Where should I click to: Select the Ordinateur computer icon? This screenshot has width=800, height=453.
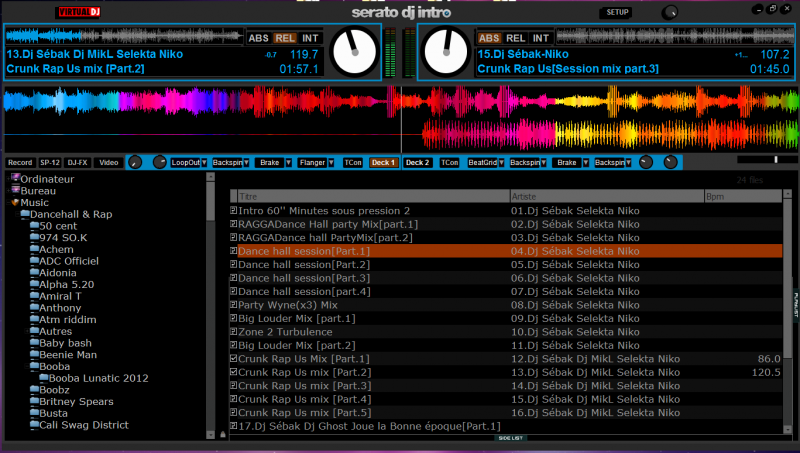(16, 178)
